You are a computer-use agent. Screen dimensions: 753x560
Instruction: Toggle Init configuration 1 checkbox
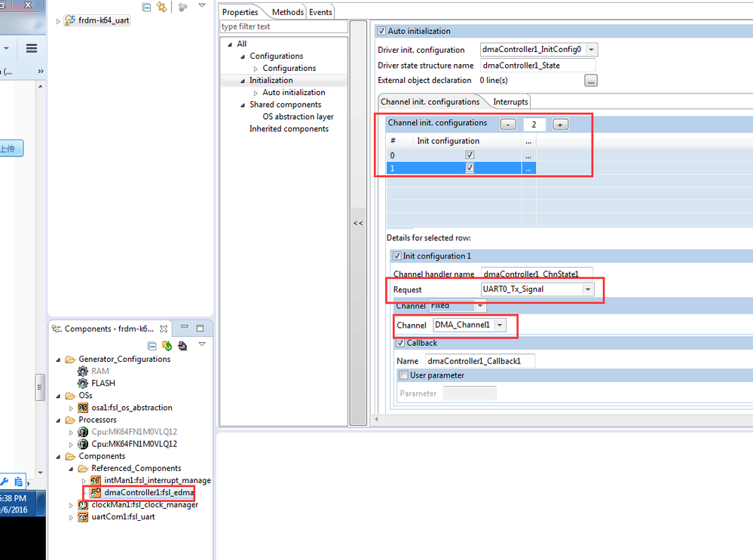coord(396,256)
